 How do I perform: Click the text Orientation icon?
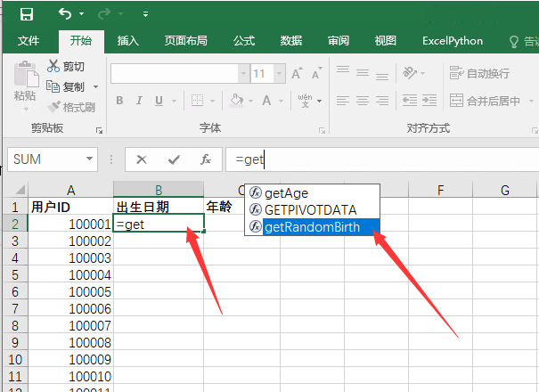click(x=410, y=72)
